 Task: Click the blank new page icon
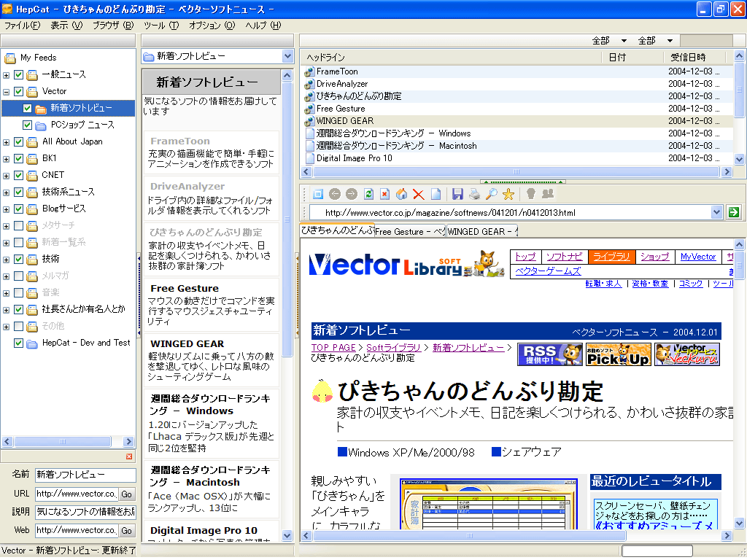pos(436,194)
